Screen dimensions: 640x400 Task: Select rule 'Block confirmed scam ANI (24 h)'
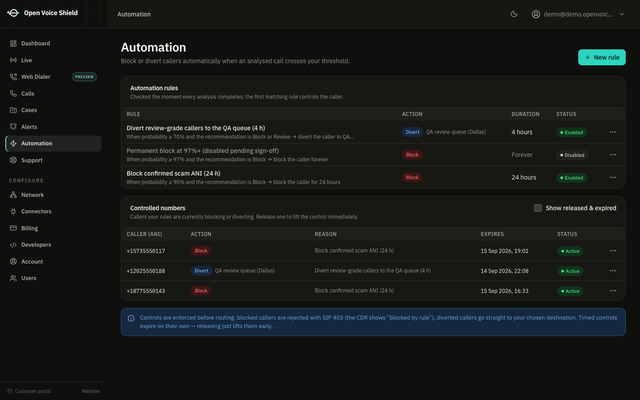[173, 173]
